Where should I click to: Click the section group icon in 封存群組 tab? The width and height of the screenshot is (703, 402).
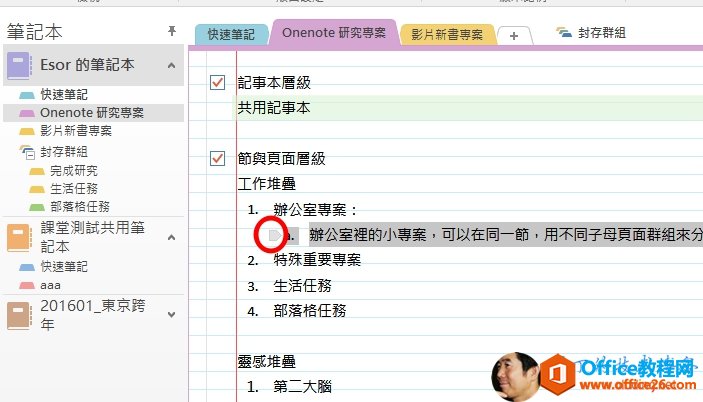pos(564,33)
